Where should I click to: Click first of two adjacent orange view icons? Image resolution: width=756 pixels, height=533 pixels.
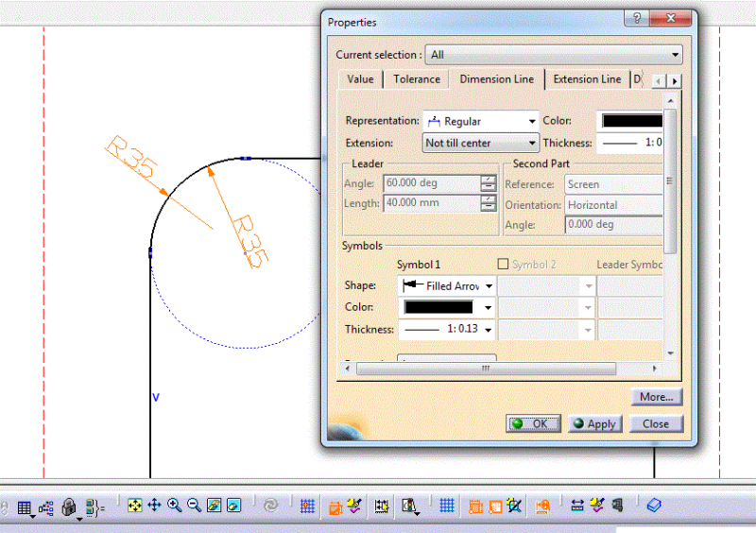pyautogui.click(x=475, y=507)
